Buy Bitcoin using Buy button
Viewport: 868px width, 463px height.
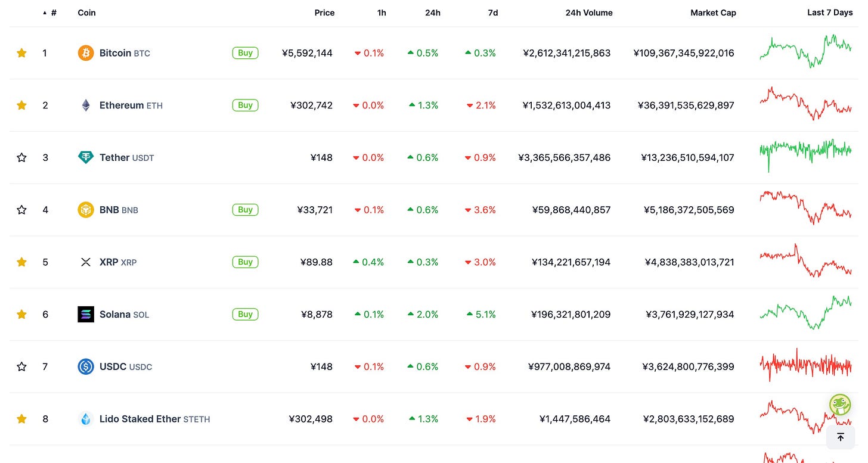pos(245,53)
